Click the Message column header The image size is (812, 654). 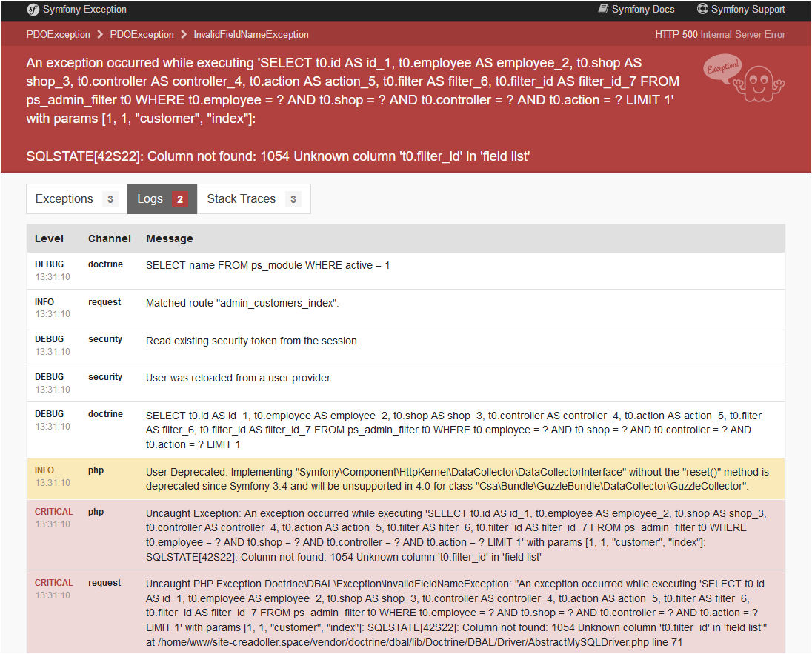pos(170,238)
